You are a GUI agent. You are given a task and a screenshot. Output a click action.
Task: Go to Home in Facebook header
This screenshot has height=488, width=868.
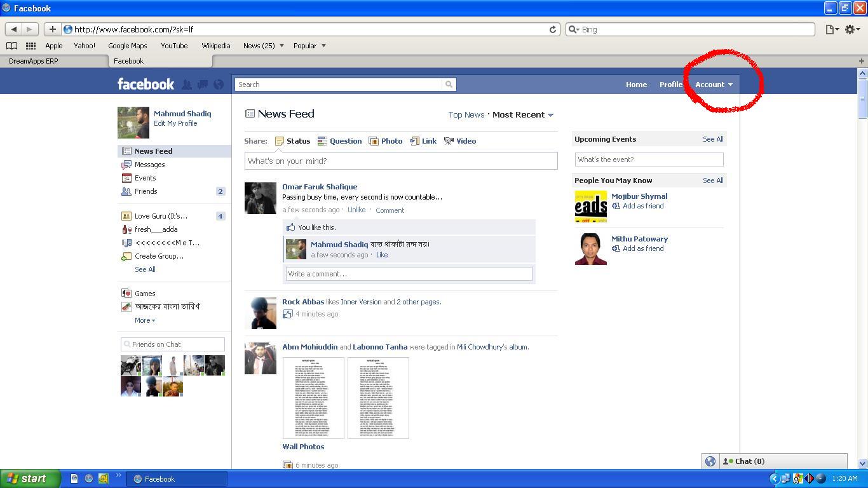coord(636,85)
